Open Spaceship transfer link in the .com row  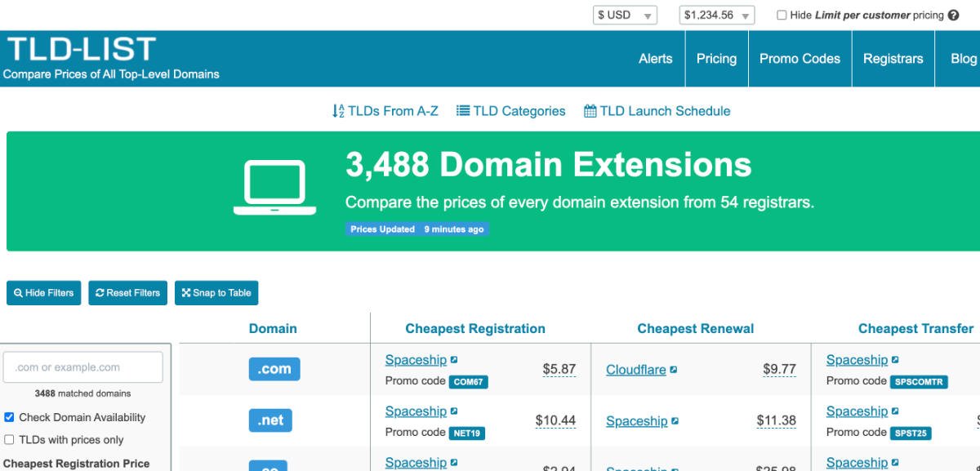tap(857, 360)
